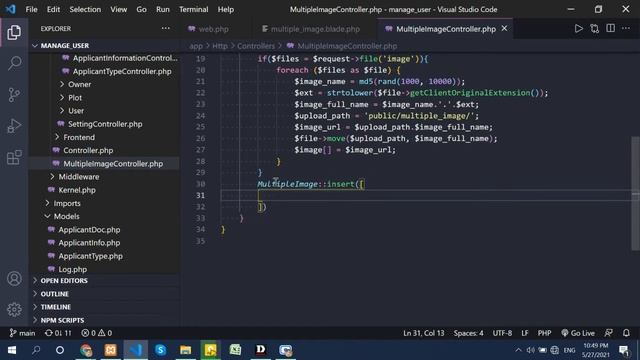Viewport: 640px width, 360px height.
Task: Change indentation via Spaces: 4
Action: tap(468, 333)
